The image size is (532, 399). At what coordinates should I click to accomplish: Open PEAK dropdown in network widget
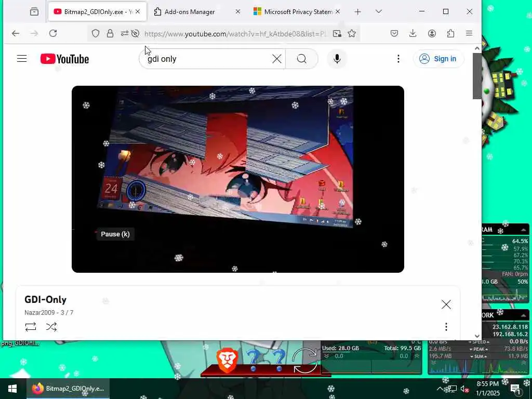(478, 349)
